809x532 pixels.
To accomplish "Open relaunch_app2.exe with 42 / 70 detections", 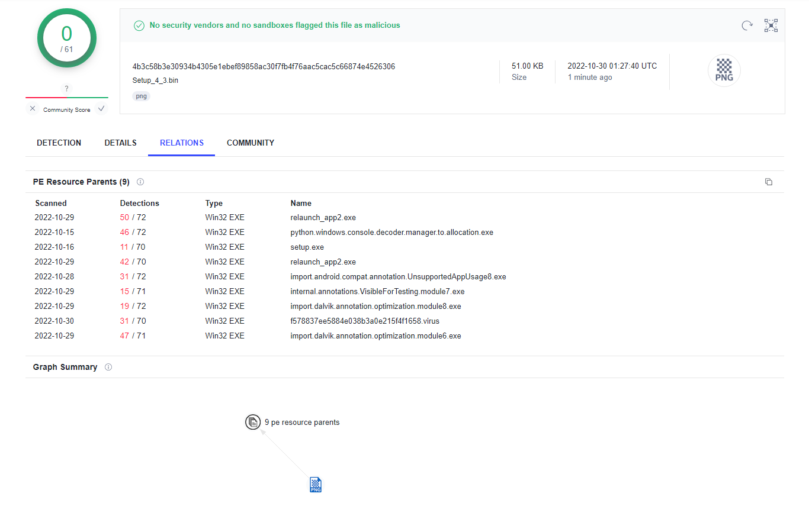I will tap(323, 262).
